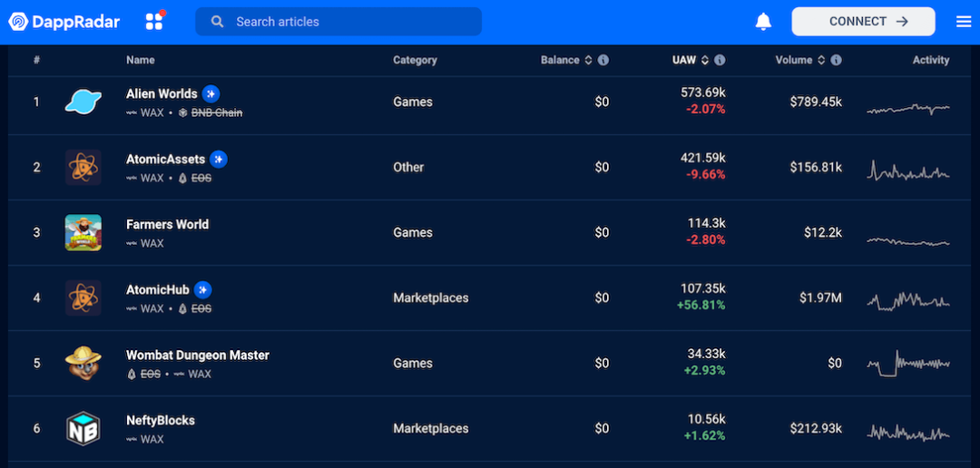Screen dimensions: 980x468
Task: Open the AtomicAssets dapp link
Action: 166,160
